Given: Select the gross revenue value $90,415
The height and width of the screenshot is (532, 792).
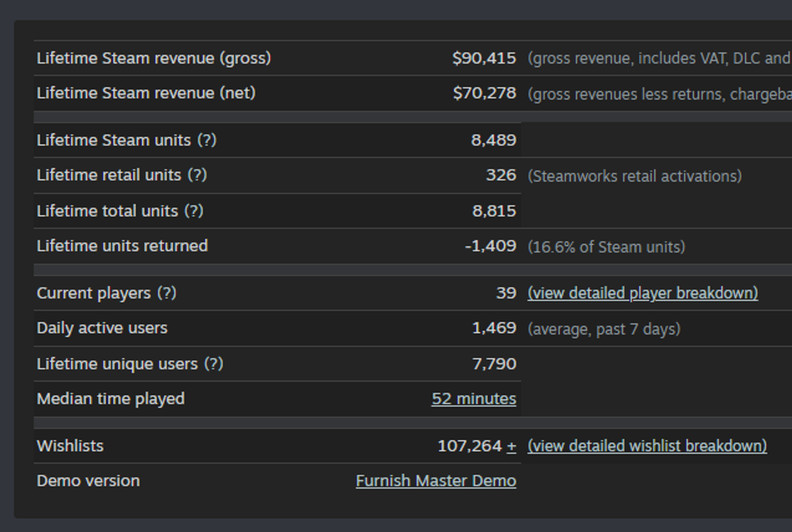Looking at the screenshot, I should point(484,58).
